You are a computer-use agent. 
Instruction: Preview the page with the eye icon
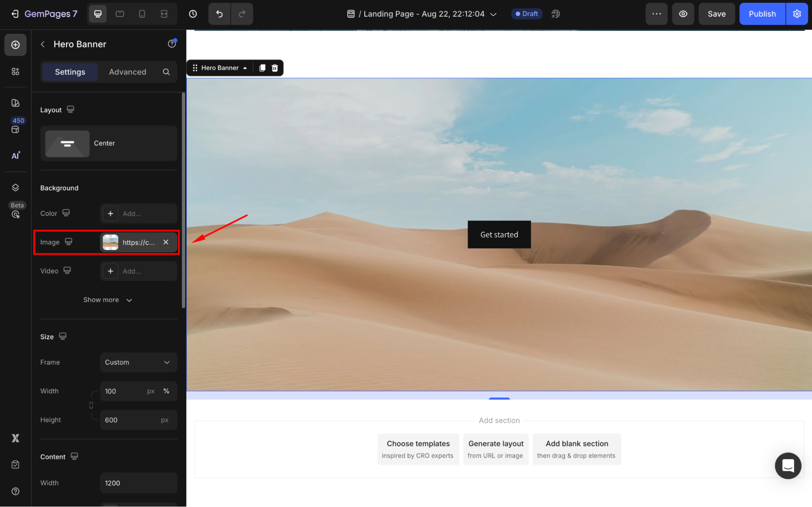[683, 14]
